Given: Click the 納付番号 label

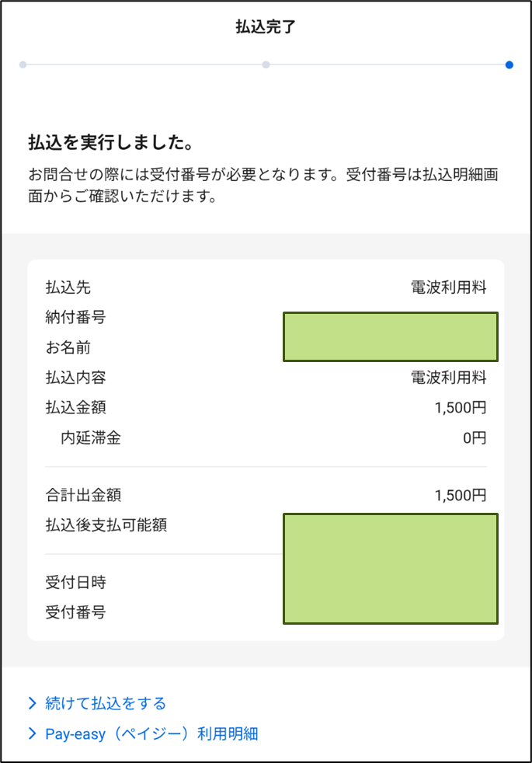Looking at the screenshot, I should pyautogui.click(x=76, y=317).
